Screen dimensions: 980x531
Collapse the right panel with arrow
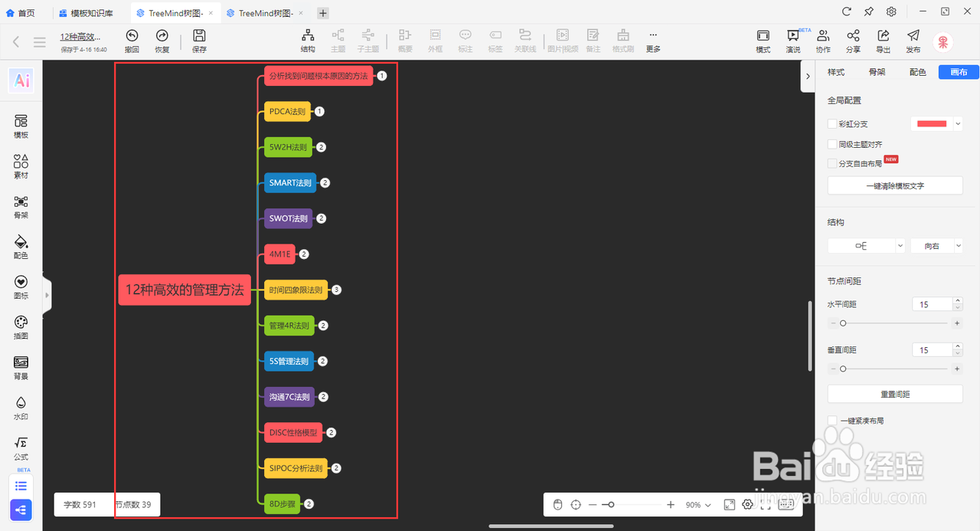808,76
